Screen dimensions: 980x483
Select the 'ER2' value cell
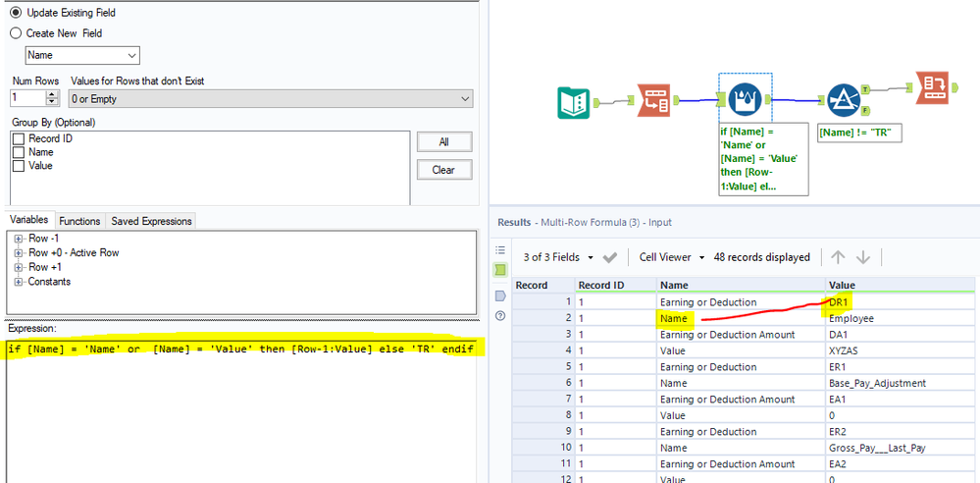pos(900,432)
